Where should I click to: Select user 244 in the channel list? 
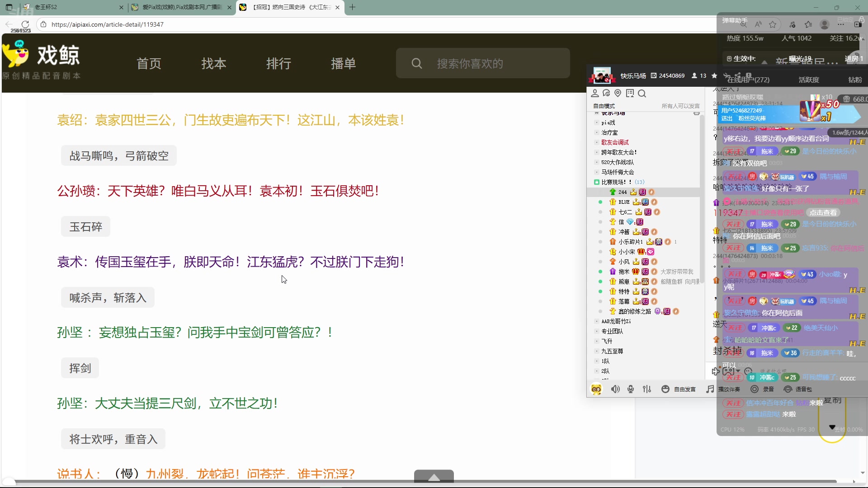click(x=644, y=192)
